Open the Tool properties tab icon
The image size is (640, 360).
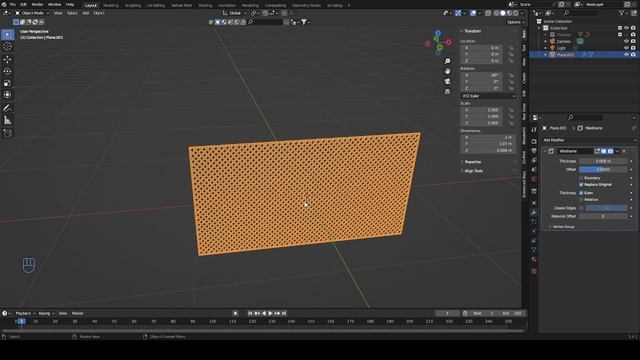(534, 129)
